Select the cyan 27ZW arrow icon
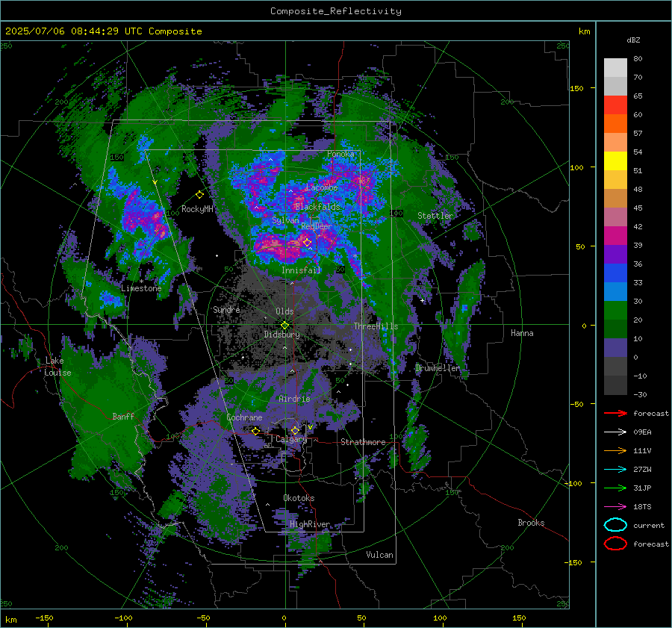Image resolution: width=672 pixels, height=628 pixels. click(615, 470)
